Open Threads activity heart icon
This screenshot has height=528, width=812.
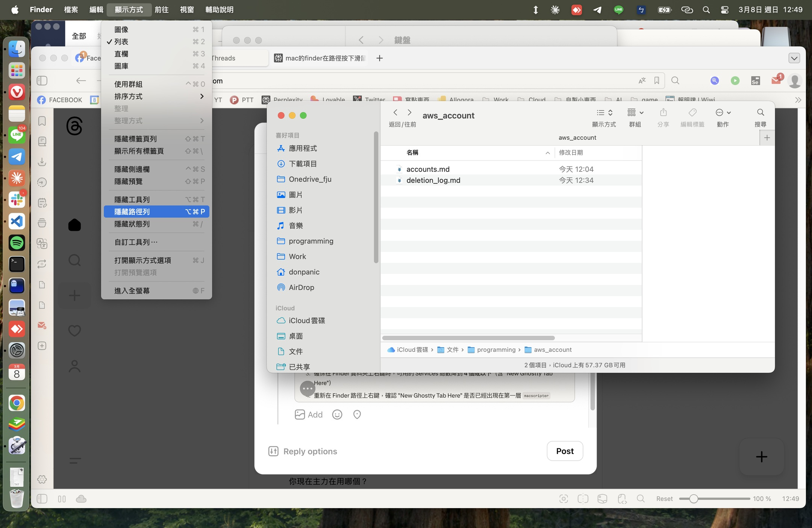[74, 331]
